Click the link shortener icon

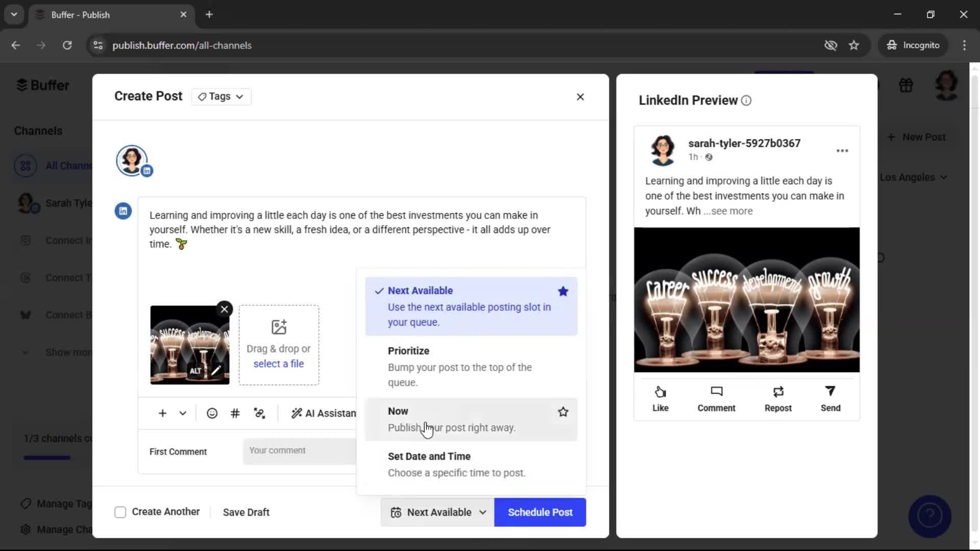tap(259, 413)
